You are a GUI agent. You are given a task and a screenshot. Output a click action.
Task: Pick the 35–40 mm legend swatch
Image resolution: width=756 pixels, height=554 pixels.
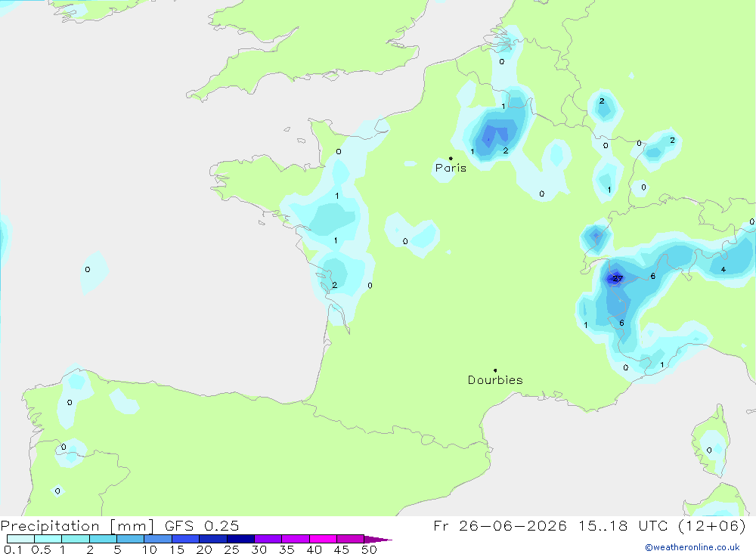click(296, 539)
